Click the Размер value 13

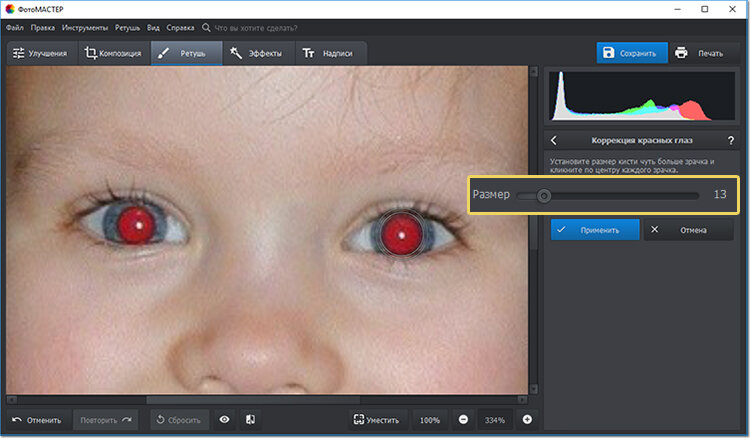click(720, 194)
